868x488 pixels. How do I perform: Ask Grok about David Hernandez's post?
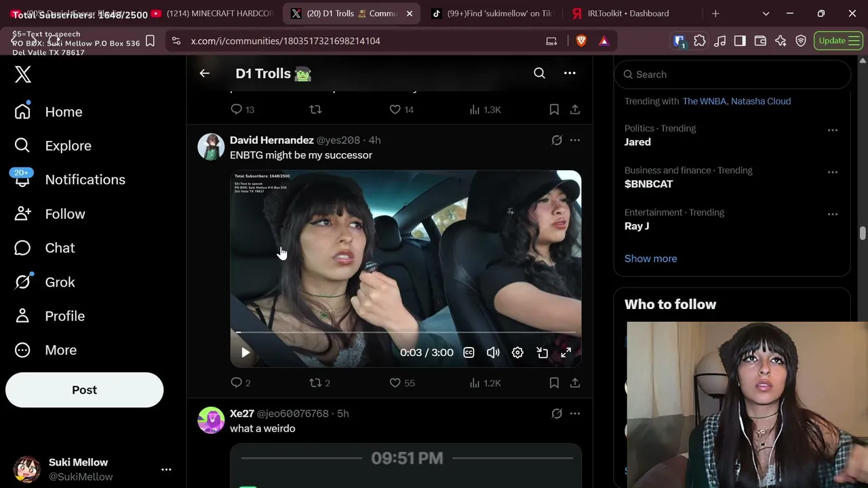coord(557,140)
